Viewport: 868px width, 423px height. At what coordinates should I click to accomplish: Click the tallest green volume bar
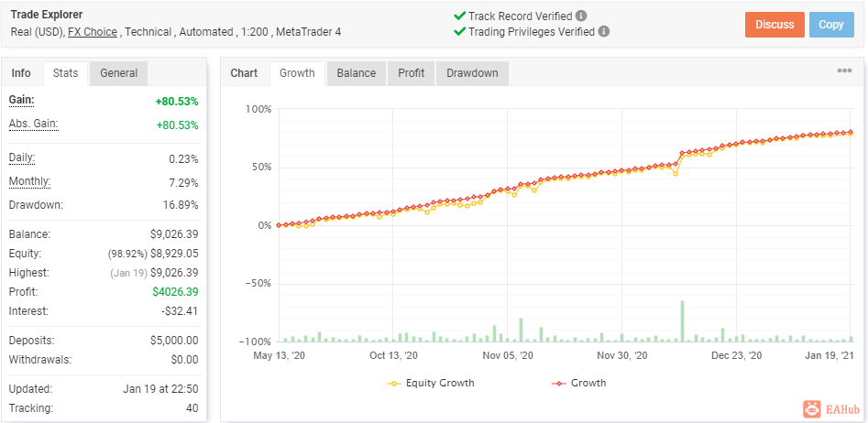(683, 320)
